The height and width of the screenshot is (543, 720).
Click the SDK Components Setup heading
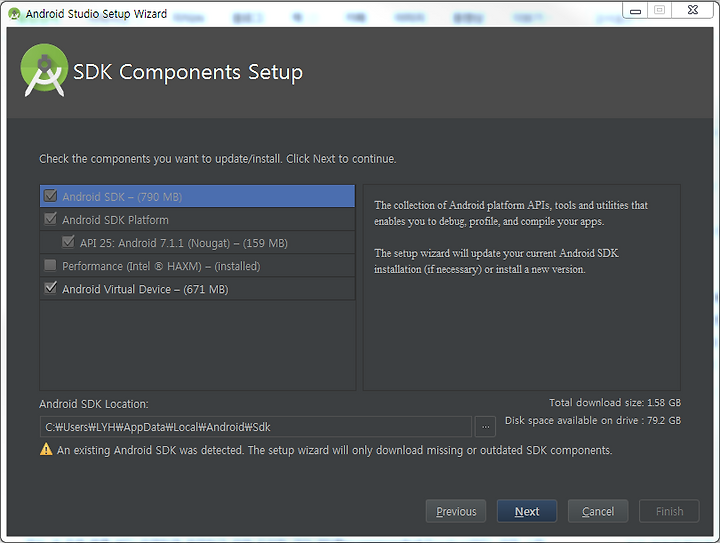(188, 72)
